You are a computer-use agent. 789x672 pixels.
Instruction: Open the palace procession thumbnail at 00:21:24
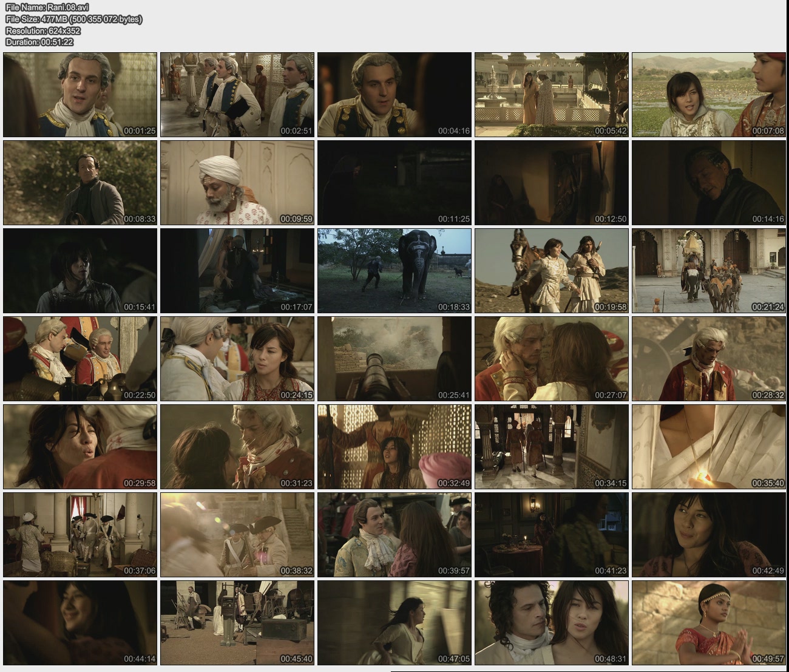pyautogui.click(x=708, y=271)
